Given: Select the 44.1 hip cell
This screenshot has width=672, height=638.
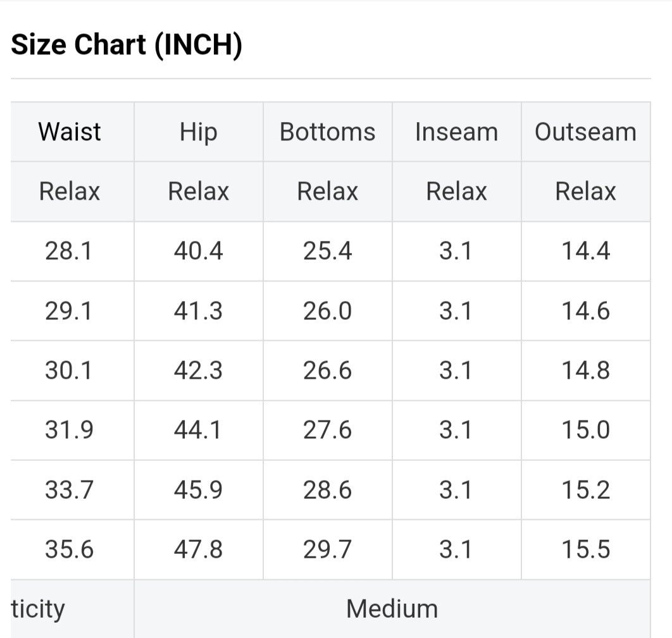Looking at the screenshot, I should pyautogui.click(x=198, y=430).
